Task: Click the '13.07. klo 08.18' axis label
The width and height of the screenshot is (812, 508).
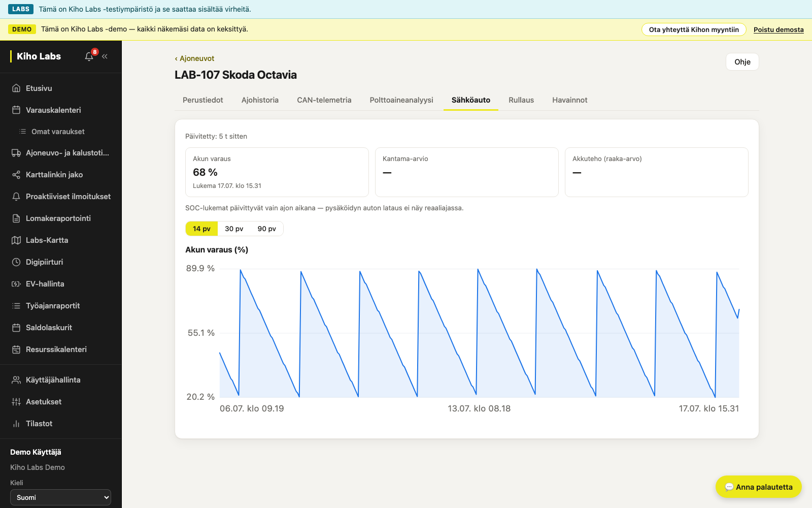Action: tap(479, 408)
